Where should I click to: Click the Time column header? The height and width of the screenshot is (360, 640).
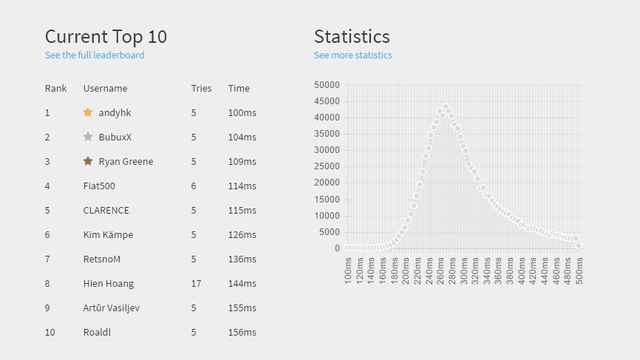(239, 89)
